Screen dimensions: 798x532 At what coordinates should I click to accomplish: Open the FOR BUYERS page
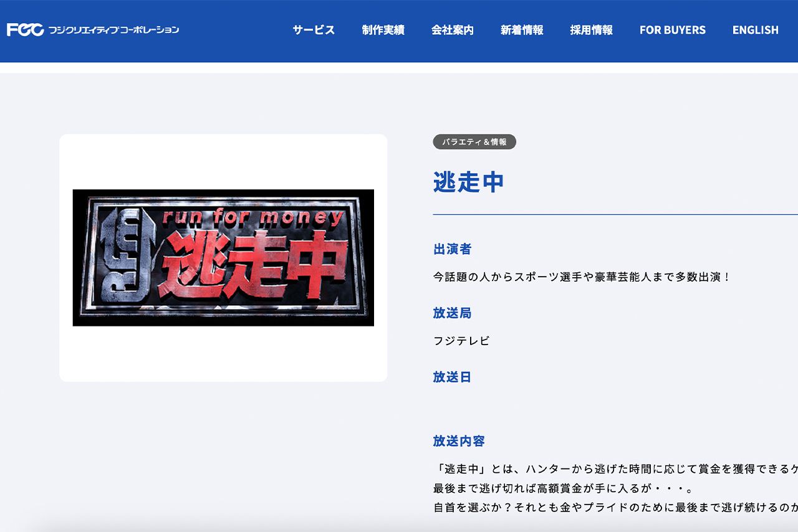pos(672,30)
